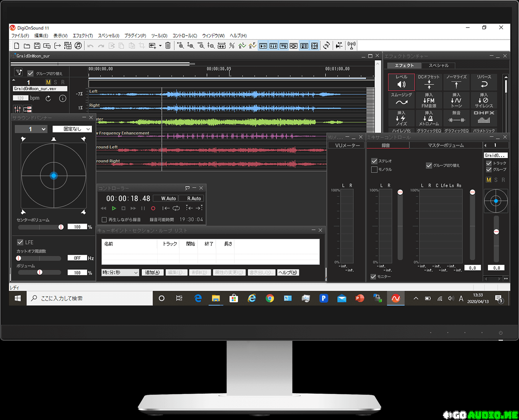519x420 pixels.
Task: Switch to マスターボリューム tab
Action: coord(446,145)
